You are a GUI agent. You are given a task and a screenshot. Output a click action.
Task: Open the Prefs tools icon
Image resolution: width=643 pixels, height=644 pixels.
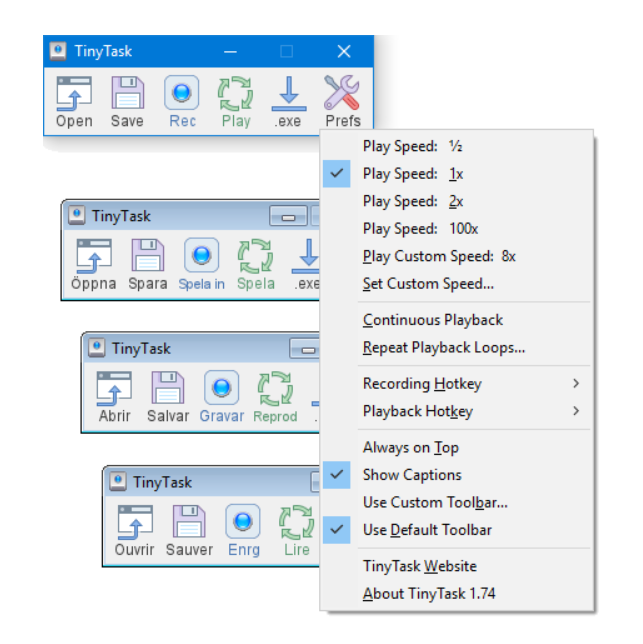342,92
